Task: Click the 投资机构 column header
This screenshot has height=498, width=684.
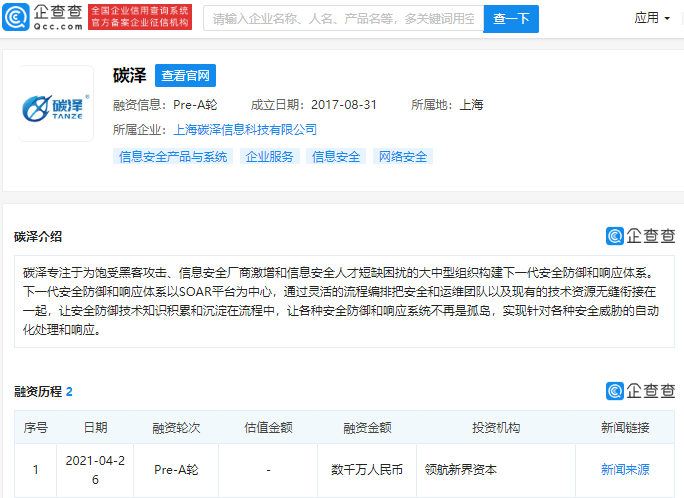Action: tap(496, 428)
